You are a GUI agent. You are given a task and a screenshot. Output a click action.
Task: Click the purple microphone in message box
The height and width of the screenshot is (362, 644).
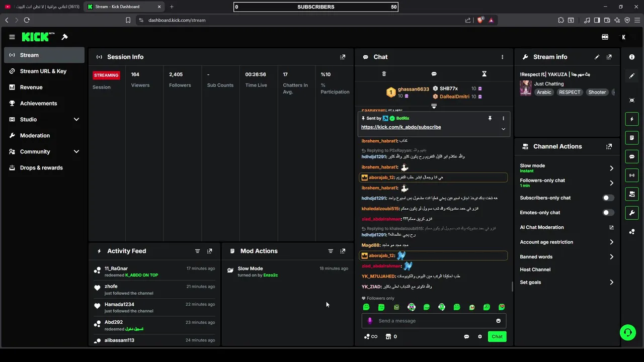[x=370, y=321]
